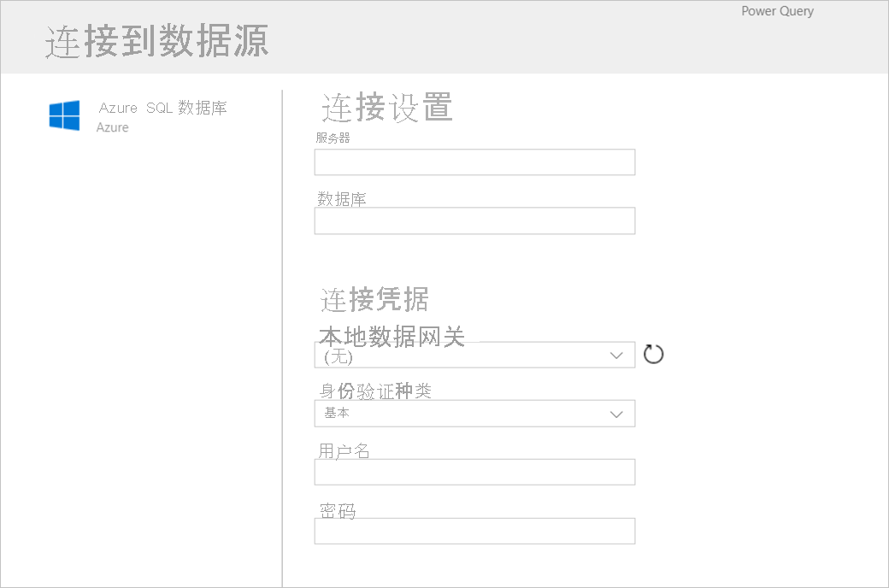Select the (无) gateway value
Image resolution: width=889 pixels, height=588 pixels.
click(339, 357)
